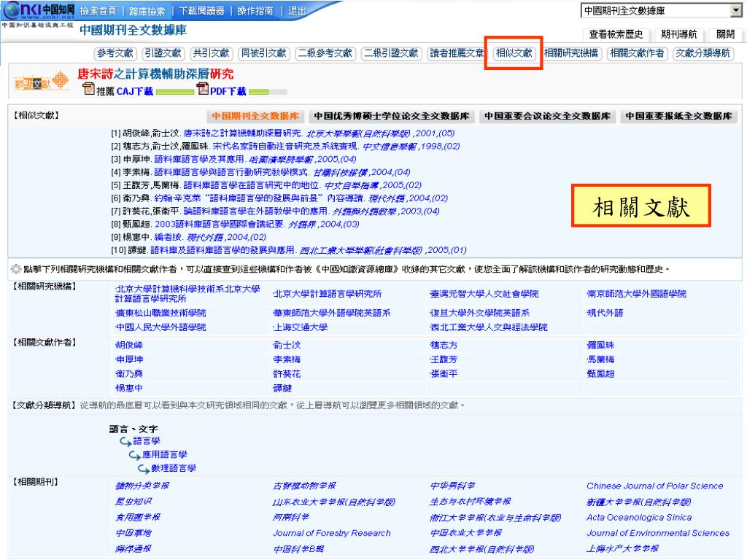Image resolution: width=747 pixels, height=560 pixels.
Task: Open journal Journal of Environmental Sciences
Action: pos(658,533)
